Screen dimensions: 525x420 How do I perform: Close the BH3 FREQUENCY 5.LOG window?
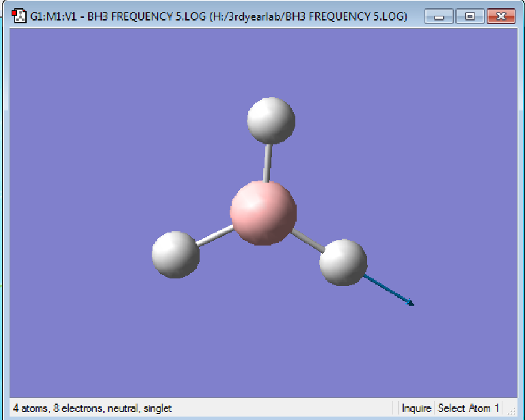[x=501, y=16]
